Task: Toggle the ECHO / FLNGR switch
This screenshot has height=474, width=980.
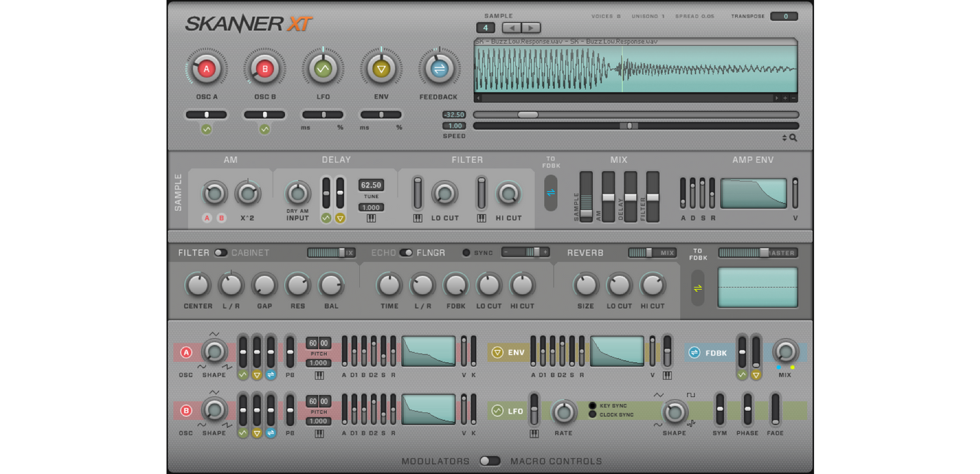Action: (x=406, y=253)
